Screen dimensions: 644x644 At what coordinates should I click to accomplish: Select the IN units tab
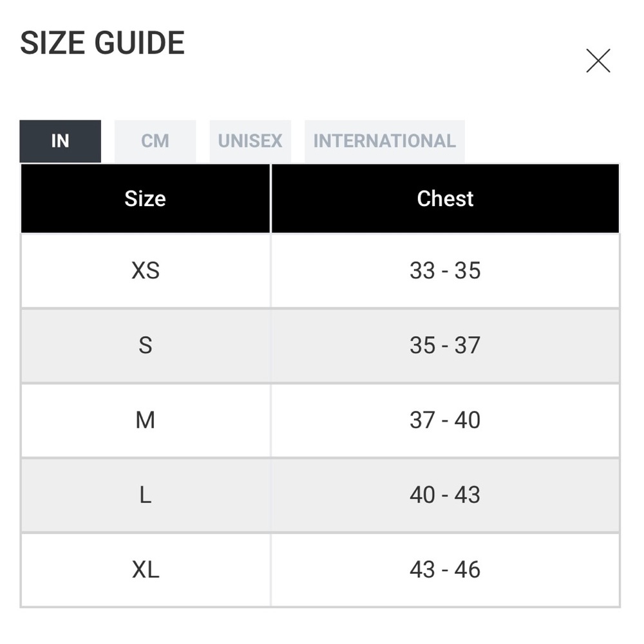click(61, 141)
